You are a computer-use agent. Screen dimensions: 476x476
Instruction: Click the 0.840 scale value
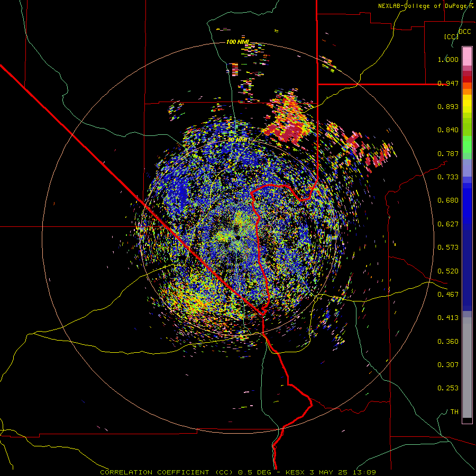click(x=448, y=130)
